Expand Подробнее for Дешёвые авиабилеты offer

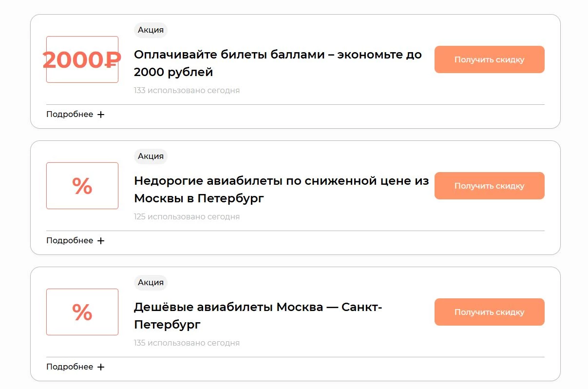coord(70,367)
